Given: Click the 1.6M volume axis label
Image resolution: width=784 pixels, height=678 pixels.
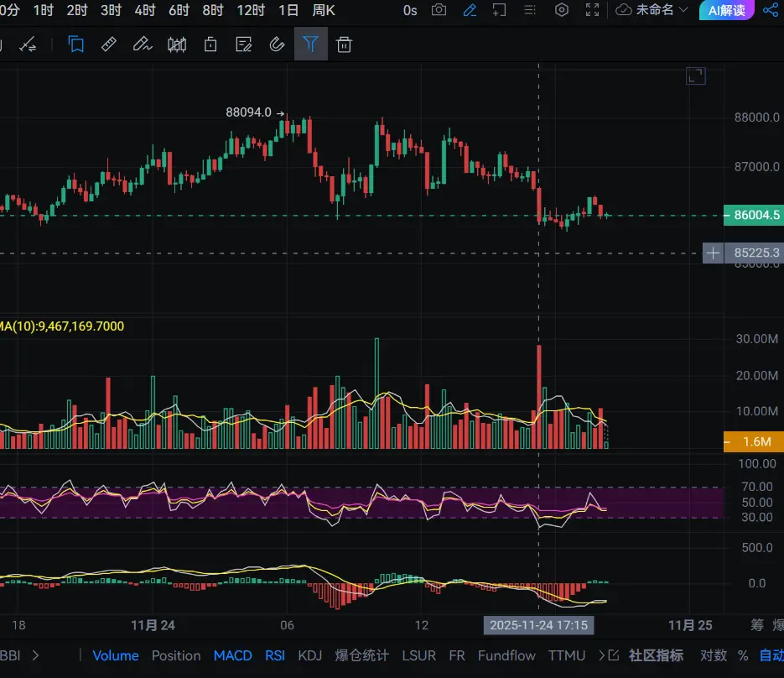Looking at the screenshot, I should [754, 442].
